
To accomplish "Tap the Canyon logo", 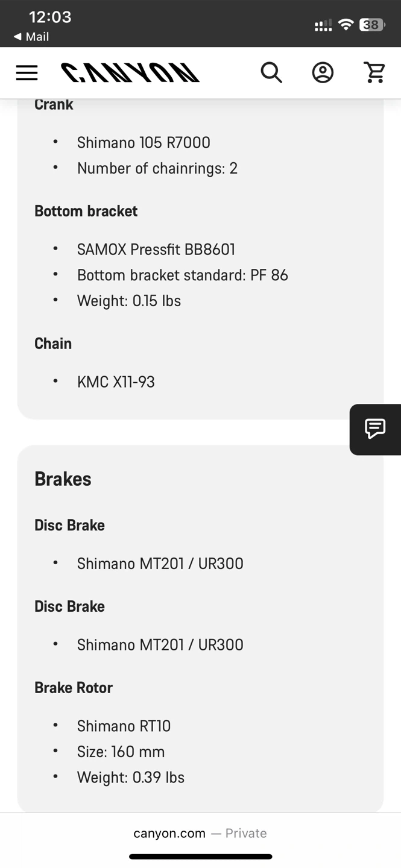I will (x=130, y=73).
